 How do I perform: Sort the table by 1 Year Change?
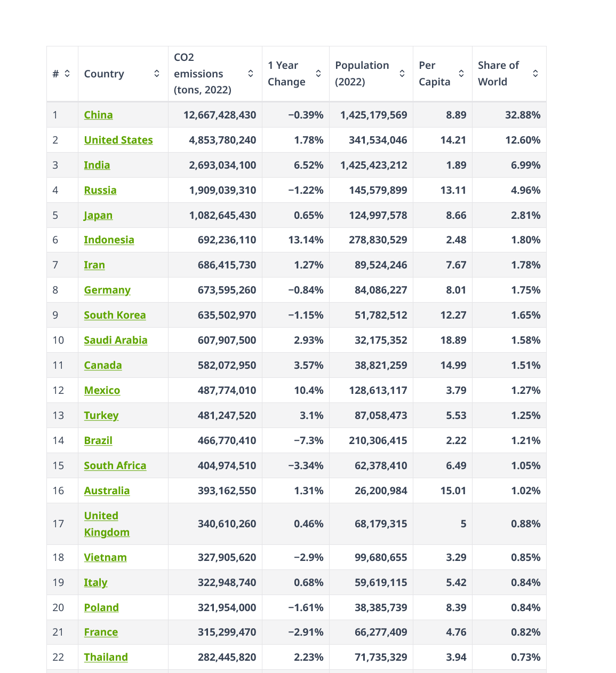(318, 74)
